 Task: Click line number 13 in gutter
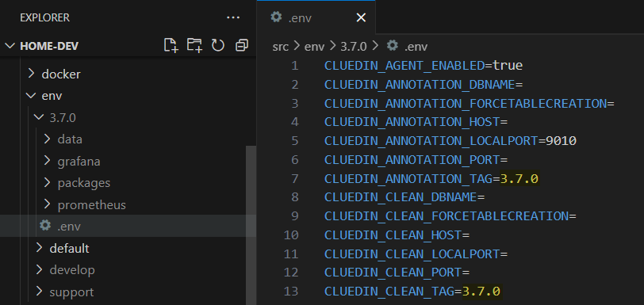[x=291, y=292]
